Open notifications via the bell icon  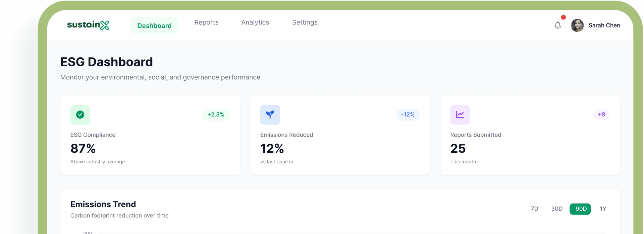558,25
